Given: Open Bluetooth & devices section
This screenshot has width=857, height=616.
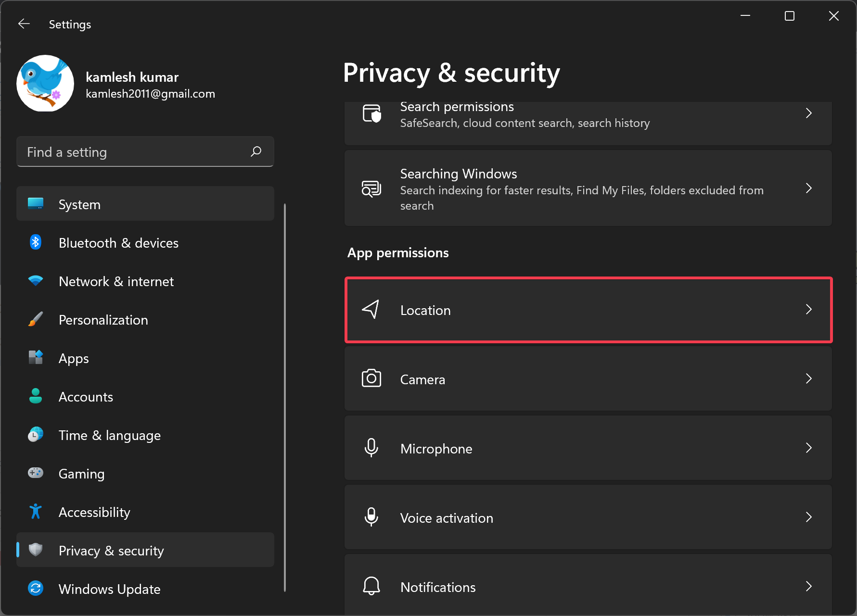Looking at the screenshot, I should pos(145,242).
